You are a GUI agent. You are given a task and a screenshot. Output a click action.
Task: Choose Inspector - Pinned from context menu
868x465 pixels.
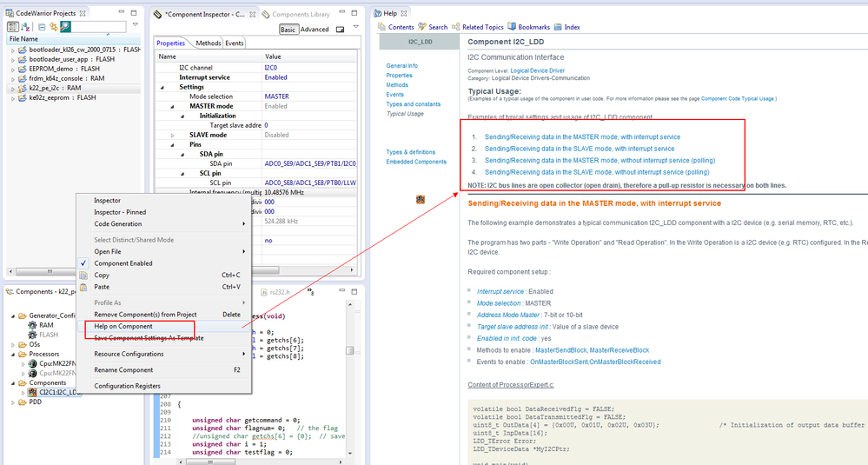pos(163,213)
